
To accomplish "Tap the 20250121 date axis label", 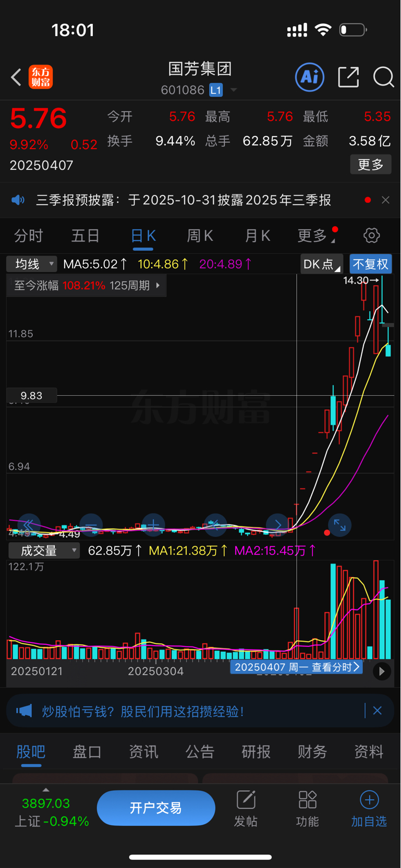I will point(37,671).
